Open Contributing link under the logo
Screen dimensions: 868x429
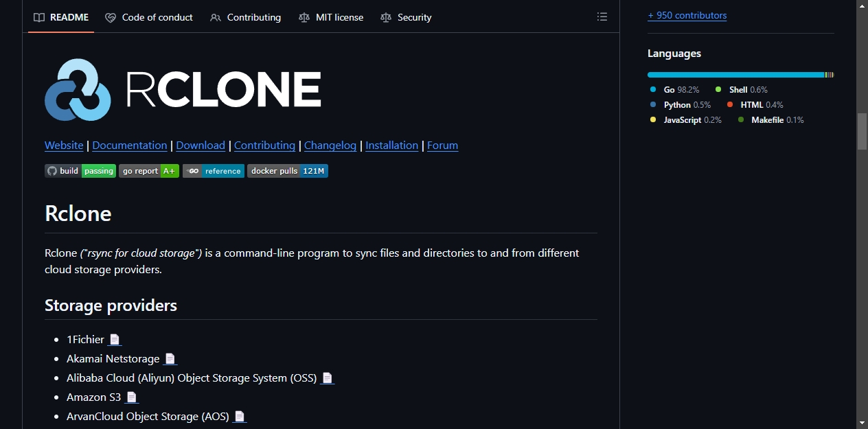(x=264, y=146)
